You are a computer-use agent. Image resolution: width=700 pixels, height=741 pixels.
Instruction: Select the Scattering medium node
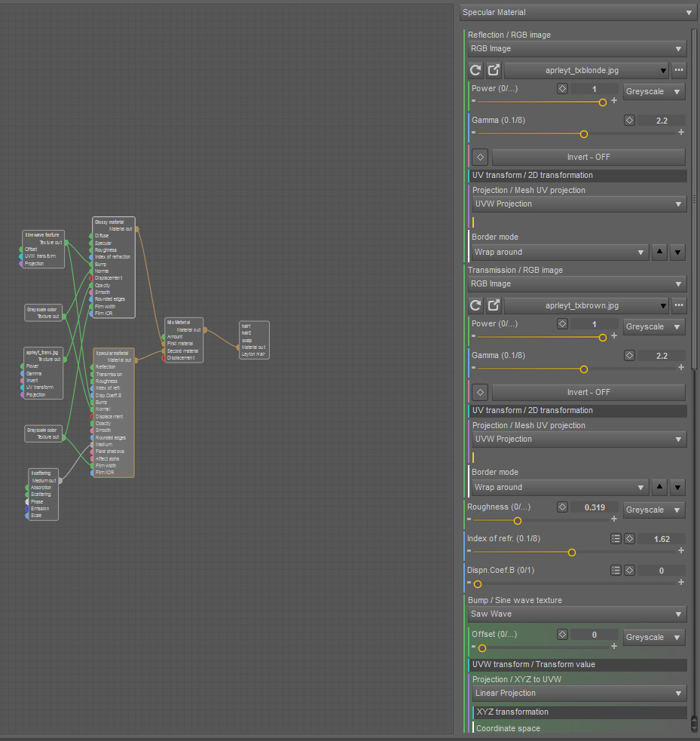click(x=43, y=495)
